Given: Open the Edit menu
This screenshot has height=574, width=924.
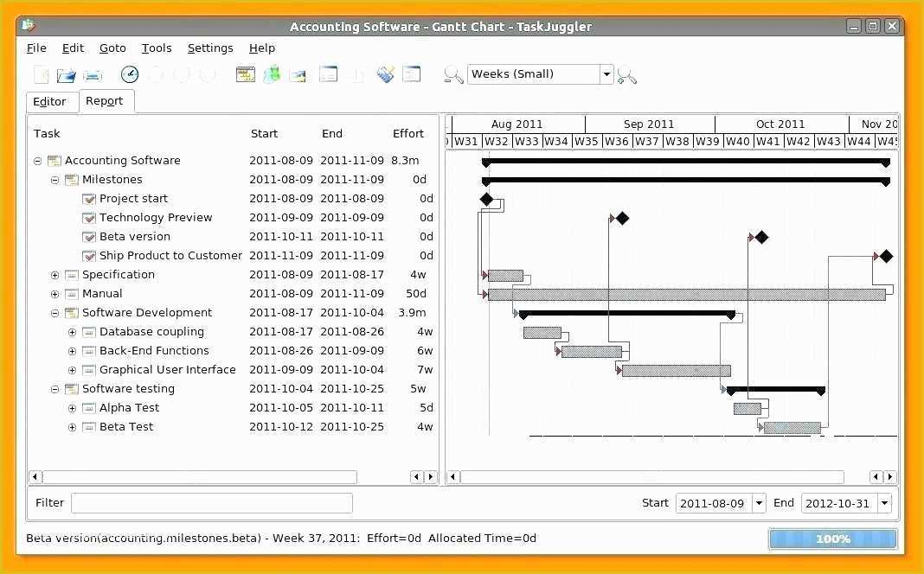Looking at the screenshot, I should [73, 48].
